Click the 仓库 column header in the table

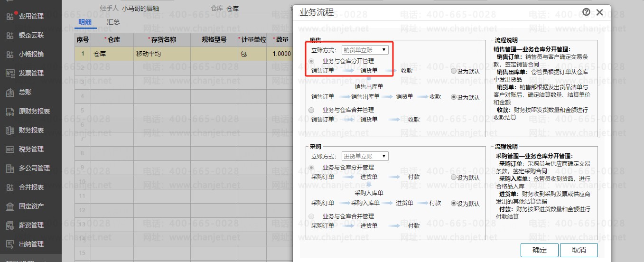pyautogui.click(x=112, y=40)
